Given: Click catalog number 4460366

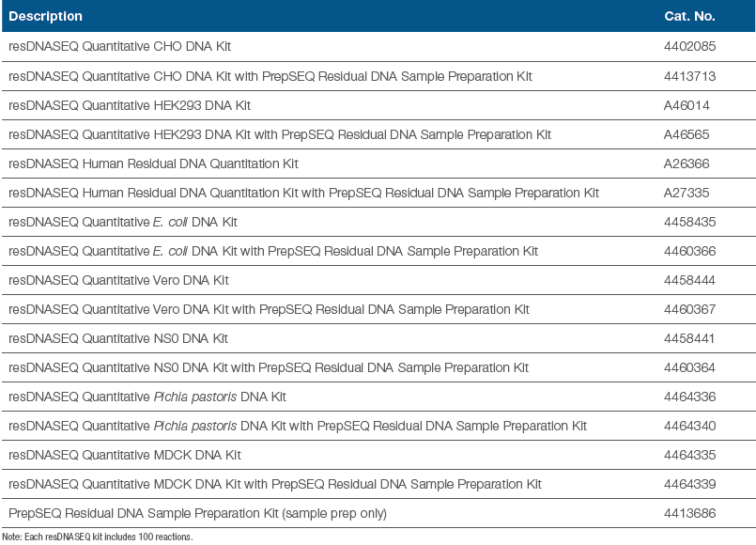Looking at the screenshot, I should 689,251.
